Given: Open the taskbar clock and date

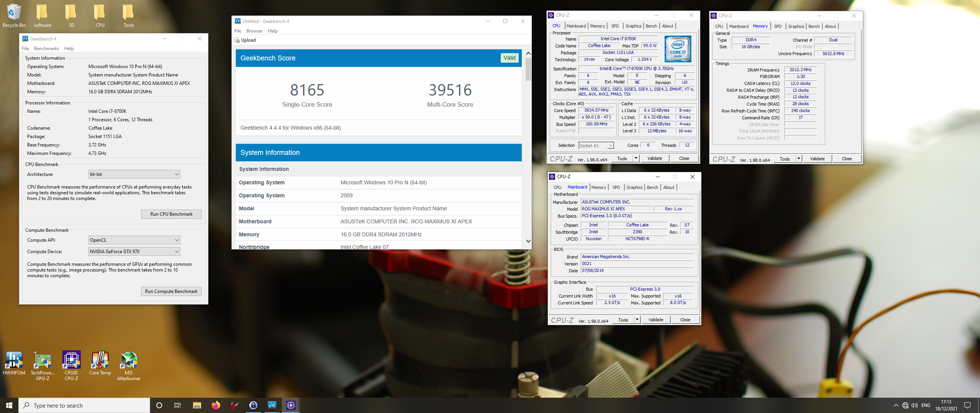Looking at the screenshot, I should [946, 405].
